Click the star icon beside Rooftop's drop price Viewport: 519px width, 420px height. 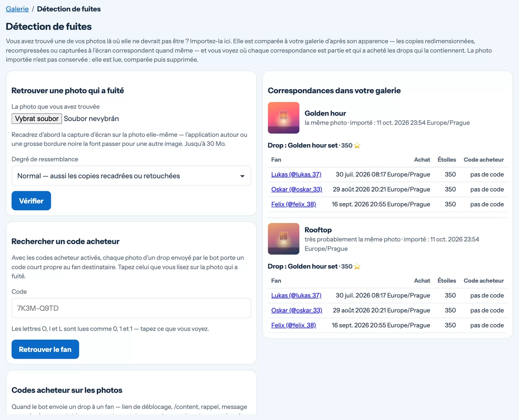pos(357,267)
